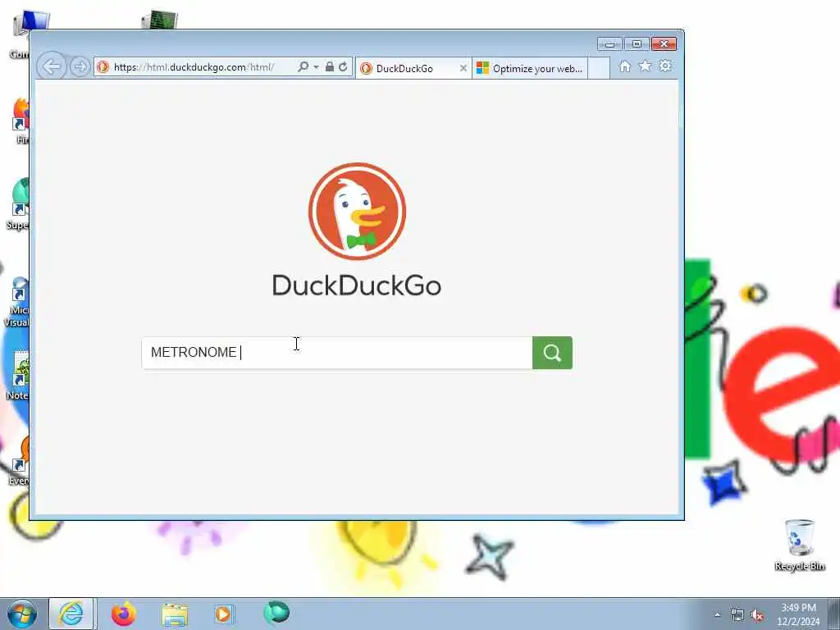Minimize the Internet Explorer window

click(609, 44)
